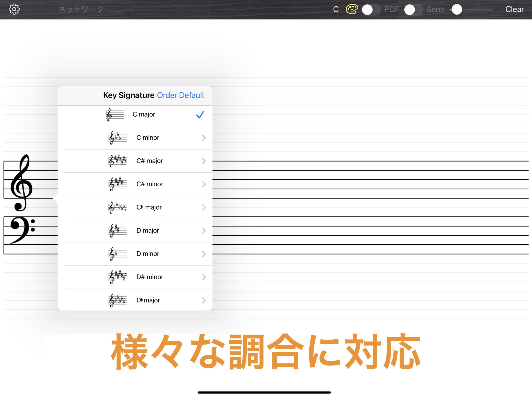Click the Db major flats staff icon
Viewport: 532px width, 399px height.
(117, 300)
